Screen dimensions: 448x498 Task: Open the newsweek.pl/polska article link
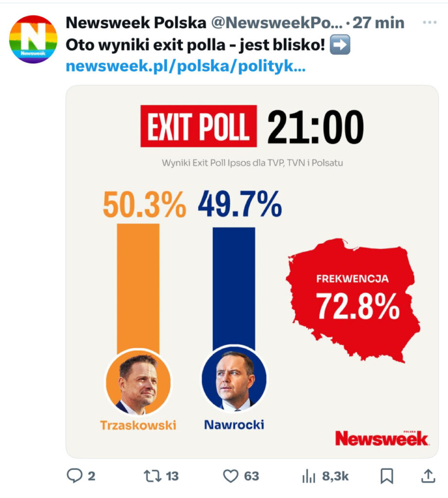point(186,66)
